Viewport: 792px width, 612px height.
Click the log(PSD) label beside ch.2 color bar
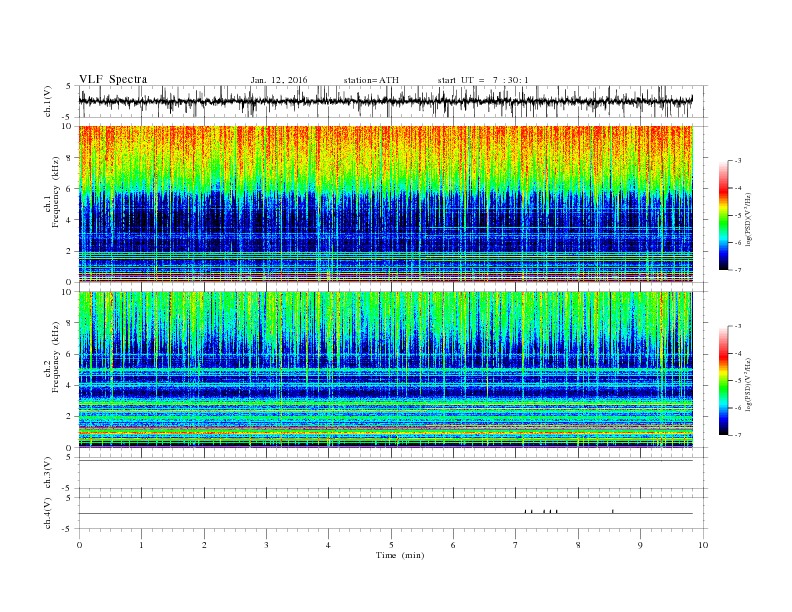pyautogui.click(x=750, y=384)
